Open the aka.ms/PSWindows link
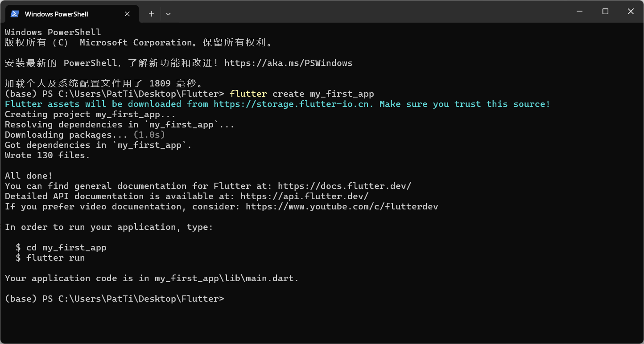 pos(288,63)
